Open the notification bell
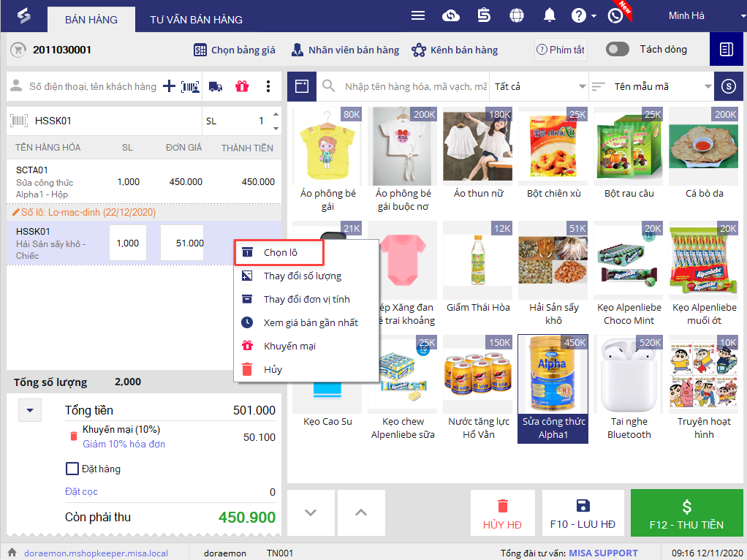 point(550,16)
